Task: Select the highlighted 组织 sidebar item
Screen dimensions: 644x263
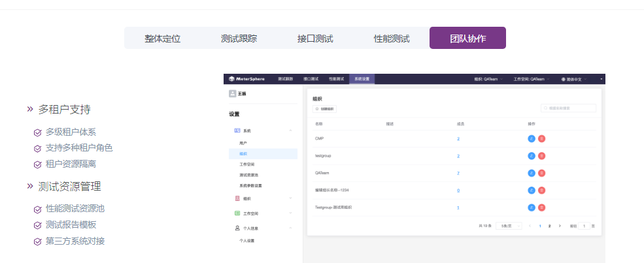Action: [263, 153]
